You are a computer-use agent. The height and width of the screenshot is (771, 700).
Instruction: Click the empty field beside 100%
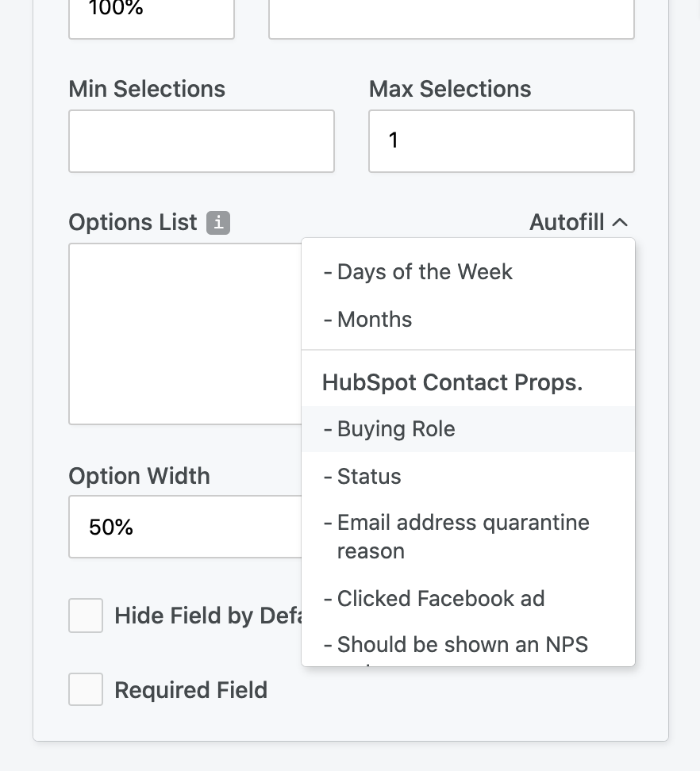pos(451,18)
